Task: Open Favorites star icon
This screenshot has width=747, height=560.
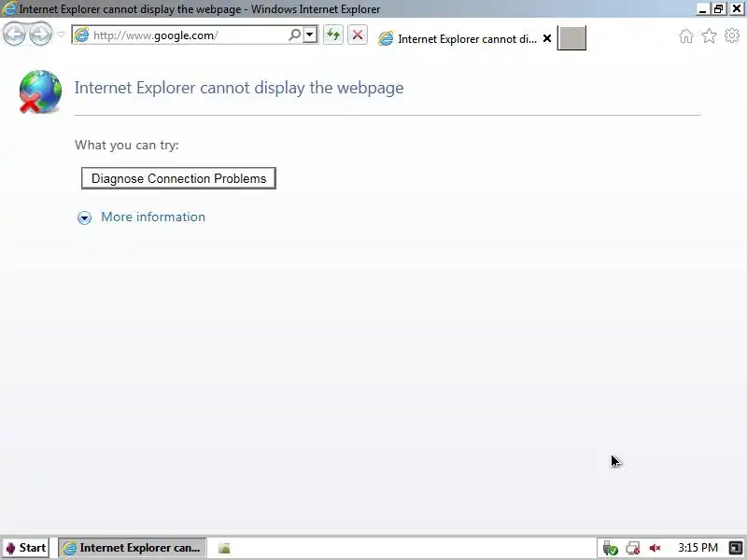Action: tap(709, 35)
